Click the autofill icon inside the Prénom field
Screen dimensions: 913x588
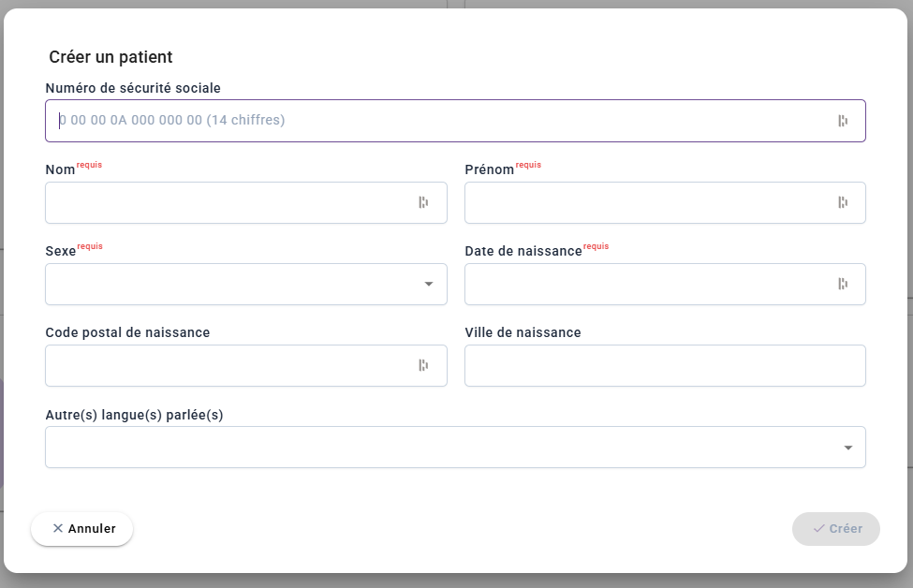[x=843, y=202]
